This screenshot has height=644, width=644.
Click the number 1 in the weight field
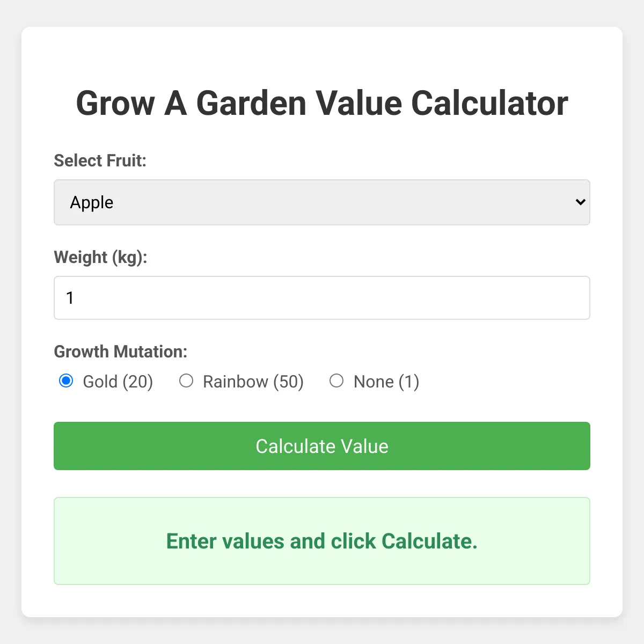point(70,298)
